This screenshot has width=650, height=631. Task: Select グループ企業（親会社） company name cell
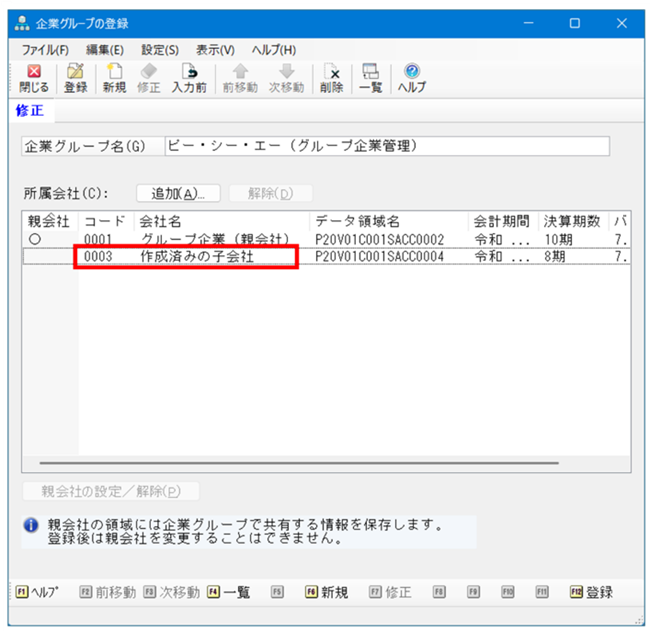tap(215, 240)
